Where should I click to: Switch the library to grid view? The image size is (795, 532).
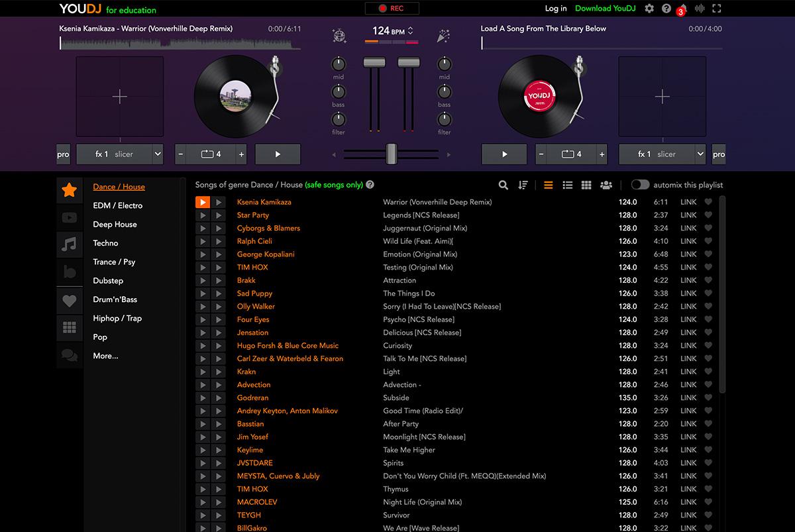pyautogui.click(x=586, y=185)
